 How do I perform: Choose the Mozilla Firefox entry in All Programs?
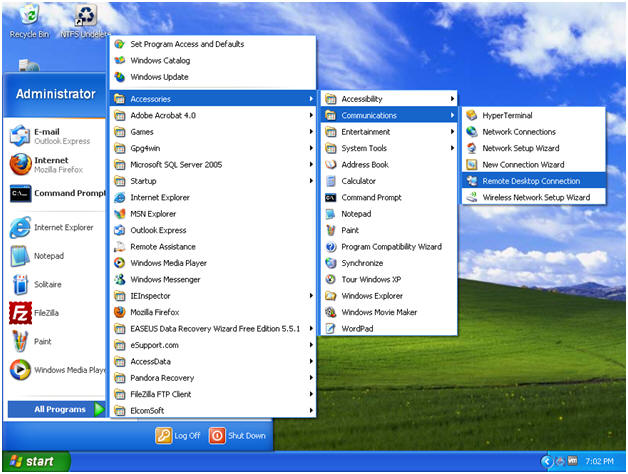tap(213, 312)
